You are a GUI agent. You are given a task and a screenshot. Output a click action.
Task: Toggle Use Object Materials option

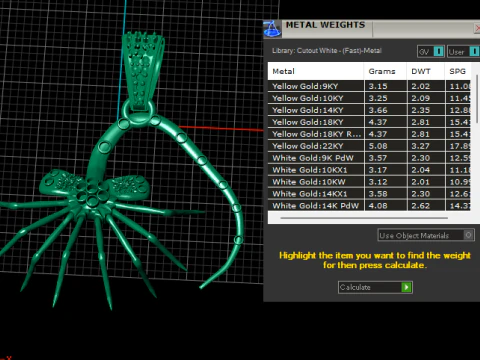coord(426,235)
